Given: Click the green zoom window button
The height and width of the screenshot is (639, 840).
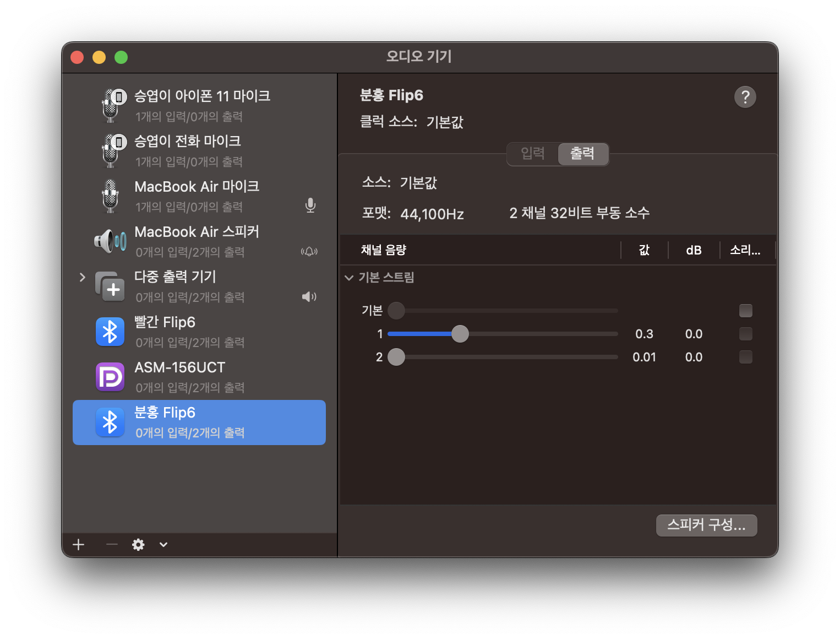Looking at the screenshot, I should coord(121,57).
